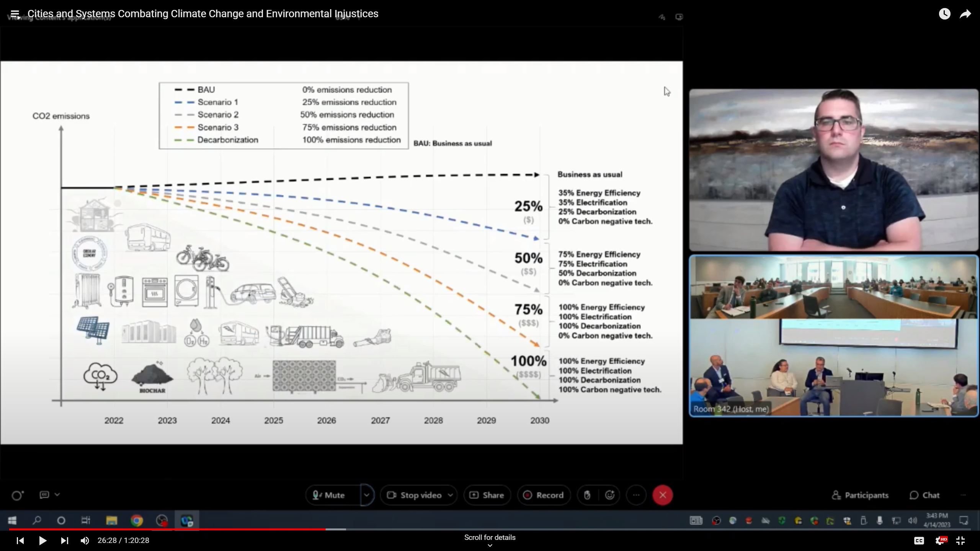End meeting with red X button
This screenshot has height=551, width=980.
tap(663, 495)
